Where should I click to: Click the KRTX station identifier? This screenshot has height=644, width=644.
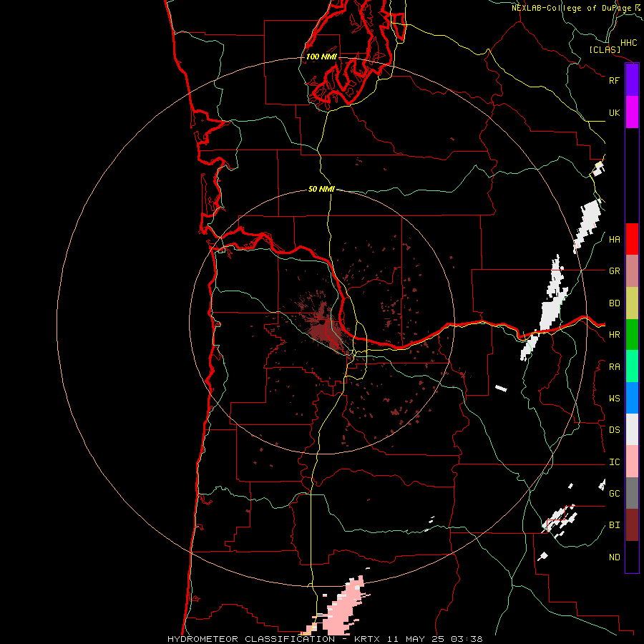(366, 639)
